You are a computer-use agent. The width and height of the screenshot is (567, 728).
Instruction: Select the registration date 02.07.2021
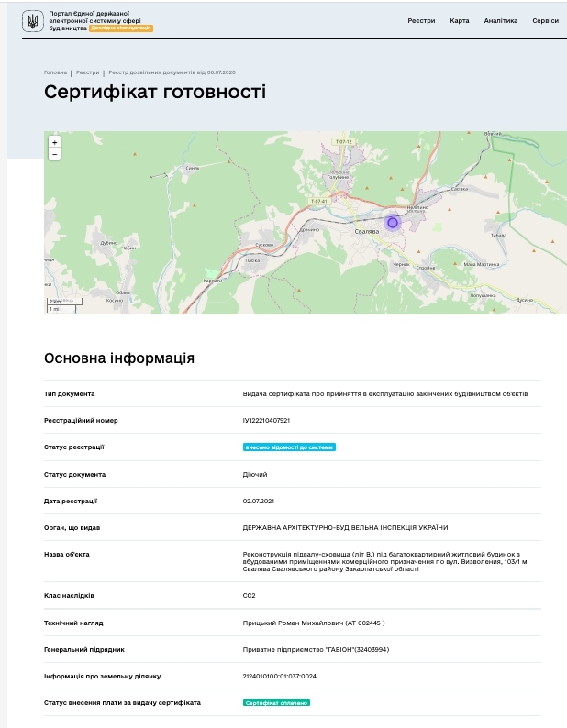click(259, 501)
